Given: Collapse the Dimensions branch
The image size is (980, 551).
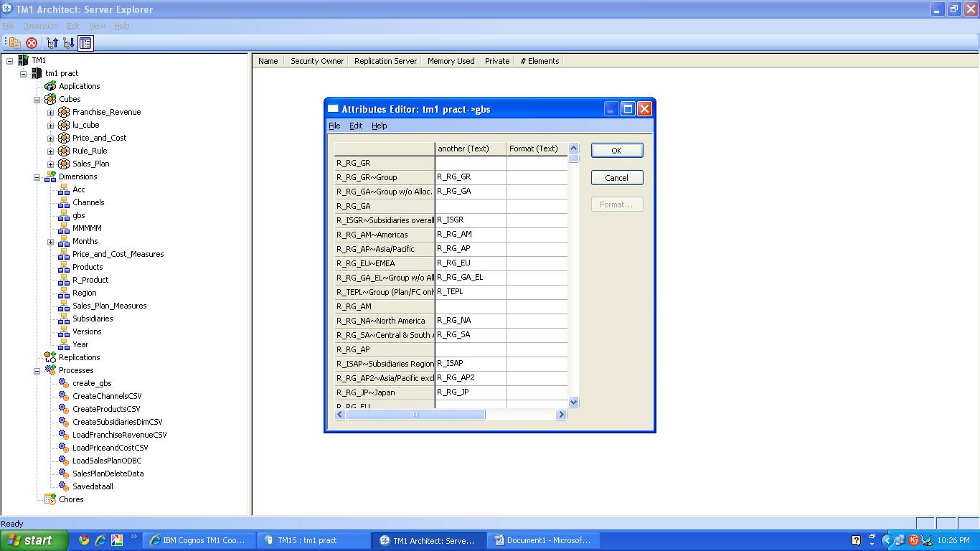Looking at the screenshot, I should click(x=37, y=177).
